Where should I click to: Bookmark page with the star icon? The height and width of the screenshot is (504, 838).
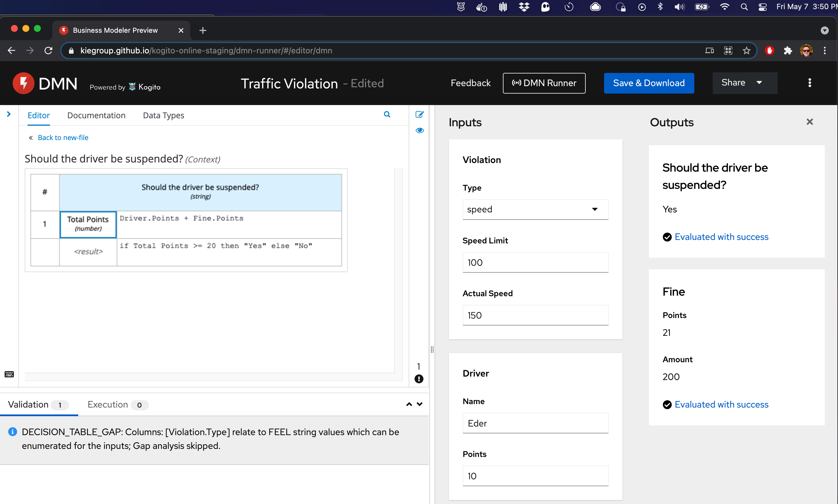coord(747,51)
